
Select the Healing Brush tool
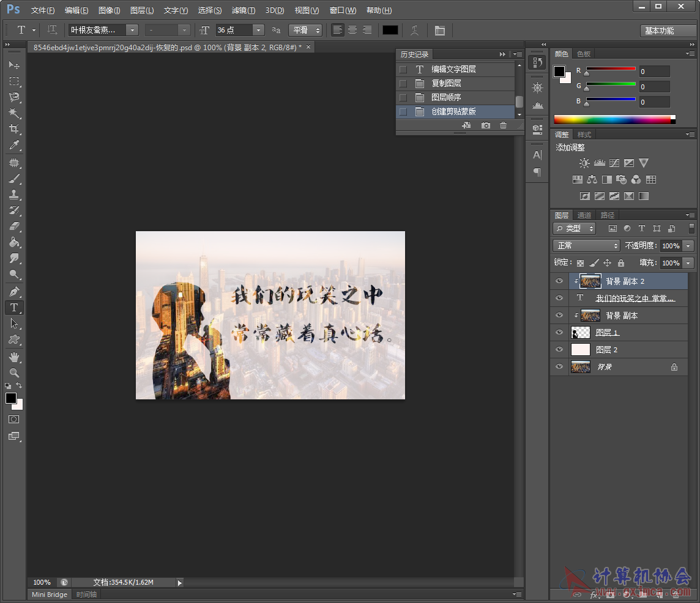pyautogui.click(x=14, y=163)
